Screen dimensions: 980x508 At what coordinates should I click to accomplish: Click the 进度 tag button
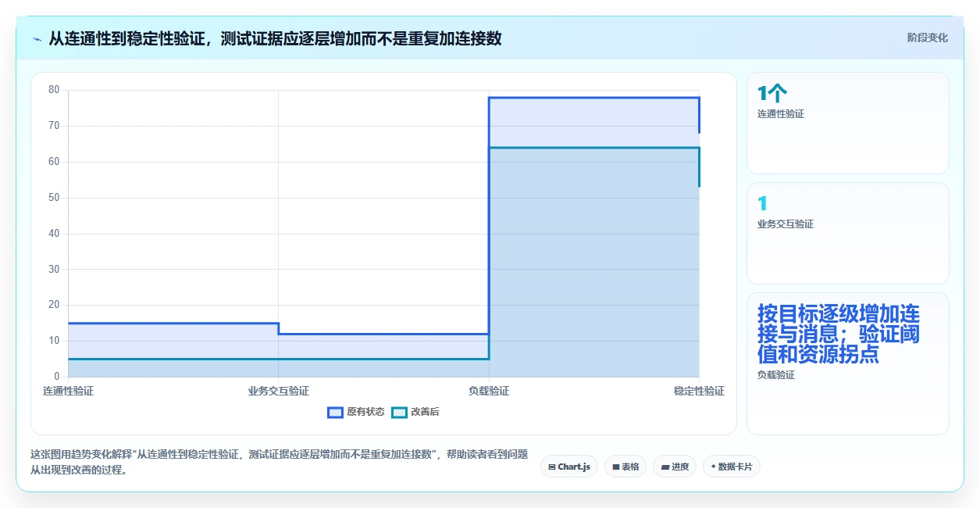[x=675, y=467]
